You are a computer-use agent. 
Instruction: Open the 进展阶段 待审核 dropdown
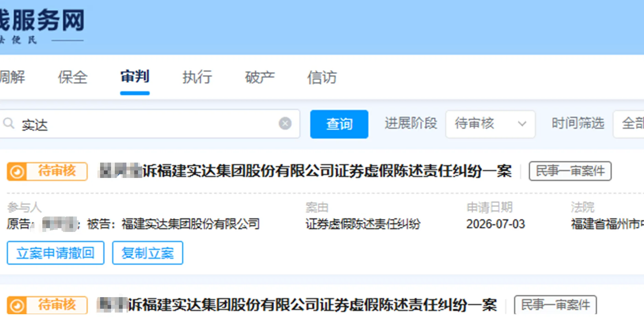pos(490,124)
